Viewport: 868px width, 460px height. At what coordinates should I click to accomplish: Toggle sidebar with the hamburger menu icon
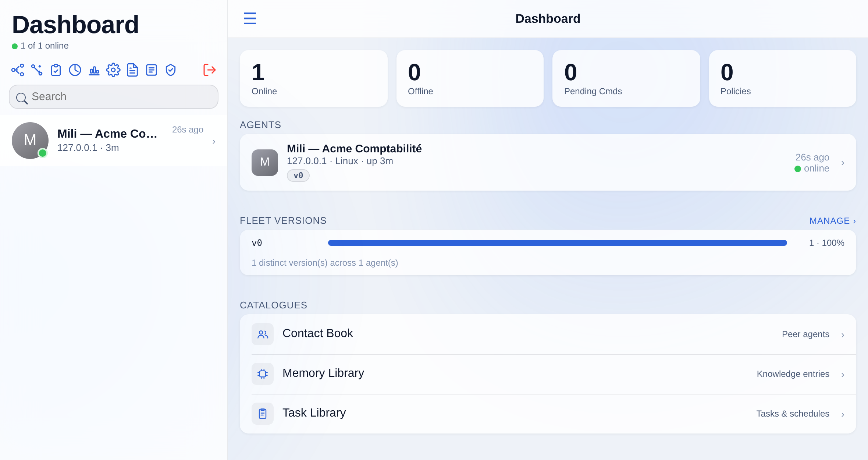tap(250, 18)
